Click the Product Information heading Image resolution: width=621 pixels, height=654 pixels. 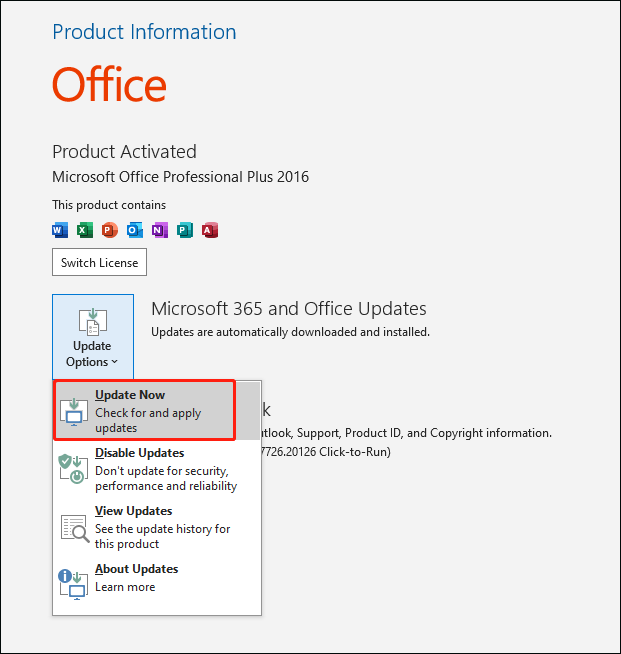pos(144,32)
